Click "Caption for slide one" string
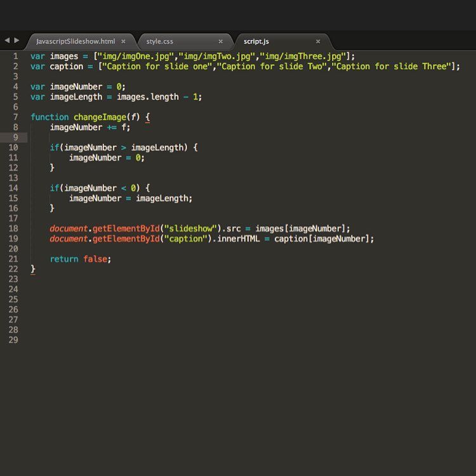The image size is (476, 476). tap(157, 66)
